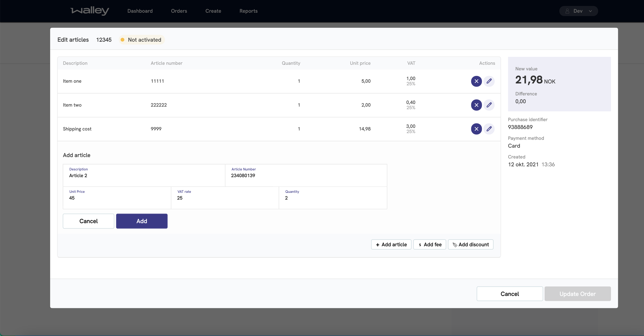644x336 pixels.
Task: Click the VAT column header
Action: [x=411, y=63]
